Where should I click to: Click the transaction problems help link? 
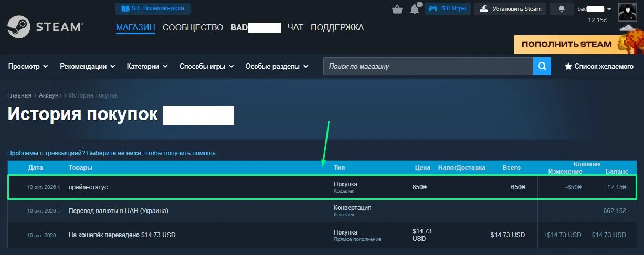[x=112, y=153]
